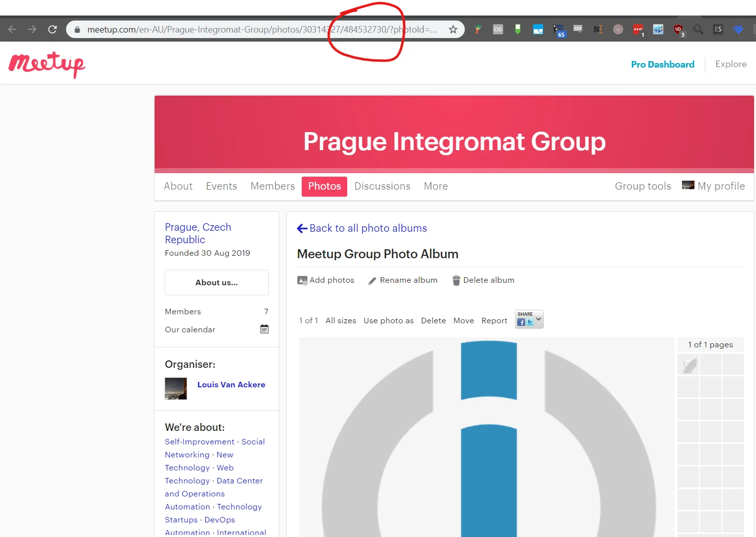
Task: Bookmark this page with the star
Action: tap(453, 30)
